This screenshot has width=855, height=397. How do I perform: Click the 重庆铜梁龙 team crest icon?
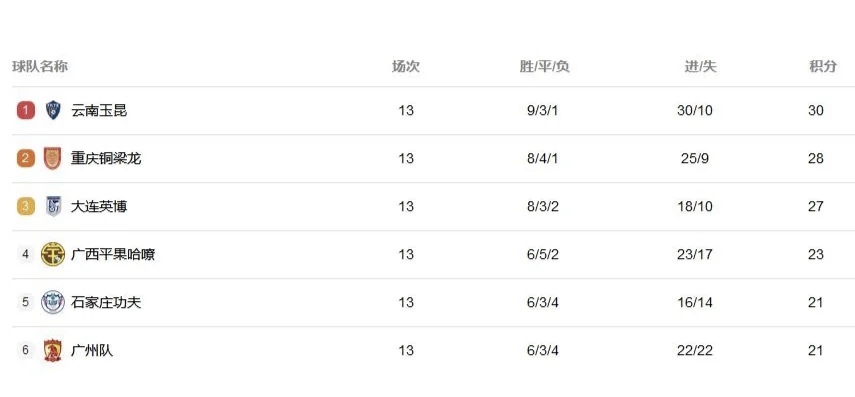[x=53, y=159]
